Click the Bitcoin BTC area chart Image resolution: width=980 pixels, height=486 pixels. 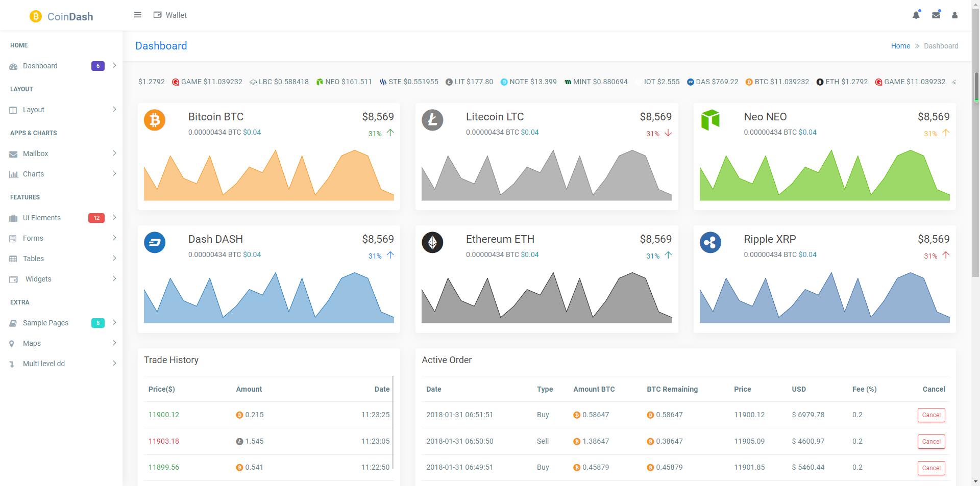tap(269, 175)
